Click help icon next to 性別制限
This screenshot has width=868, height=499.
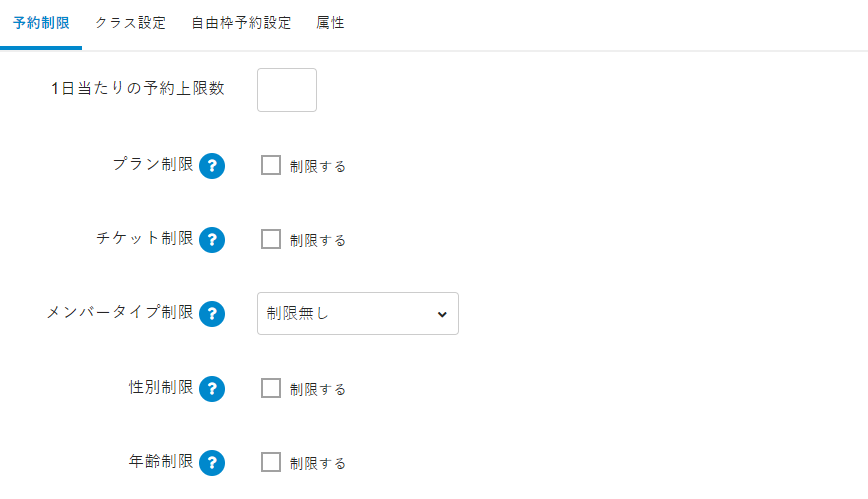pyautogui.click(x=212, y=388)
